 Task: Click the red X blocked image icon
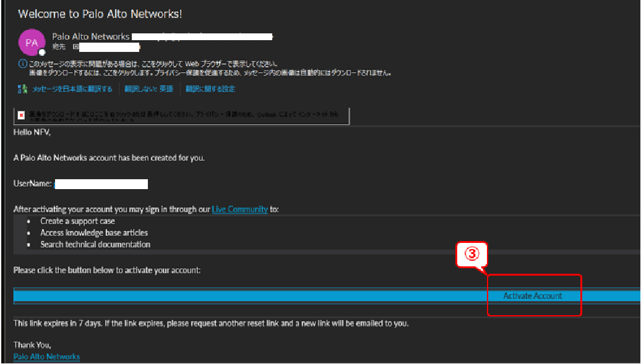click(x=22, y=116)
